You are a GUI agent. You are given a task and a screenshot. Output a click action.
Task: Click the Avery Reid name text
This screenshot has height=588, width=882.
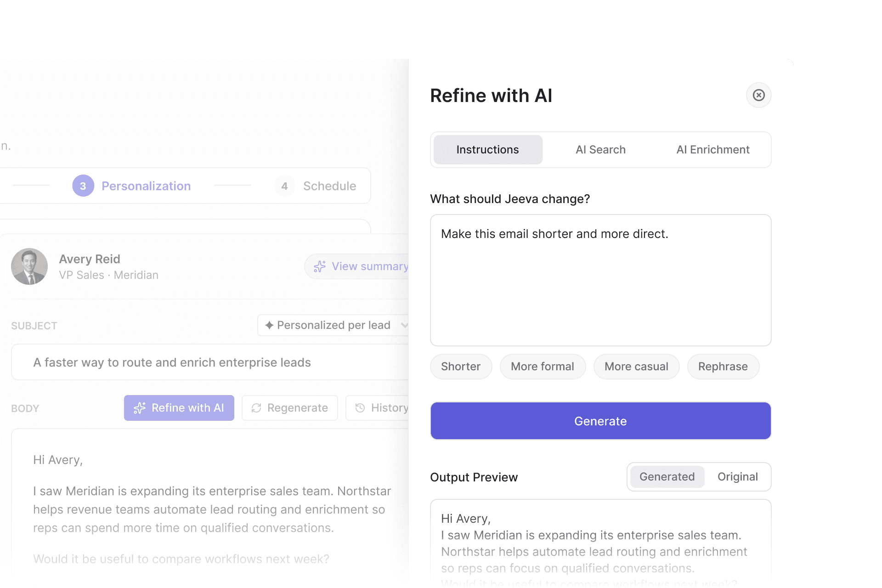tap(90, 259)
